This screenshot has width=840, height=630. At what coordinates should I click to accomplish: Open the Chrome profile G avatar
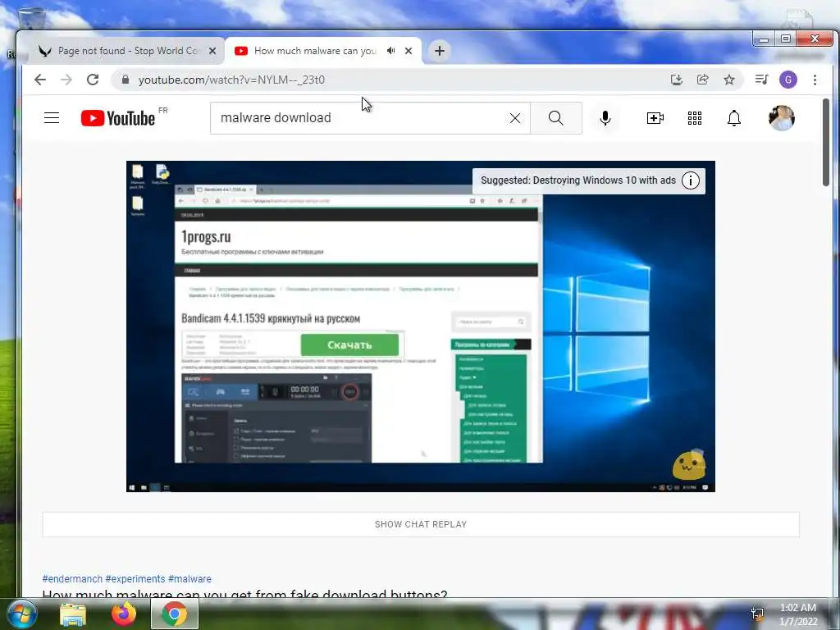pos(788,80)
